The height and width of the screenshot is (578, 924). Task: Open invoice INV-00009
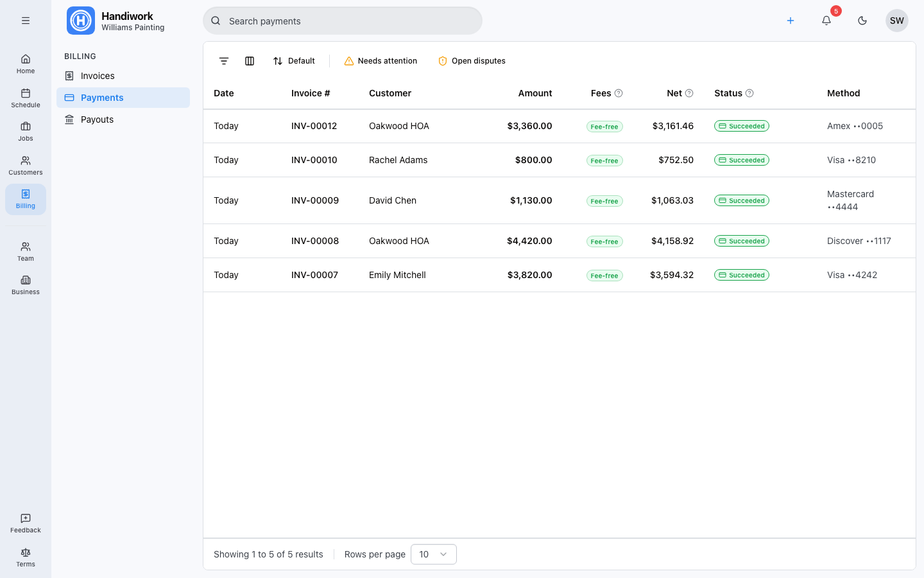[x=315, y=200]
